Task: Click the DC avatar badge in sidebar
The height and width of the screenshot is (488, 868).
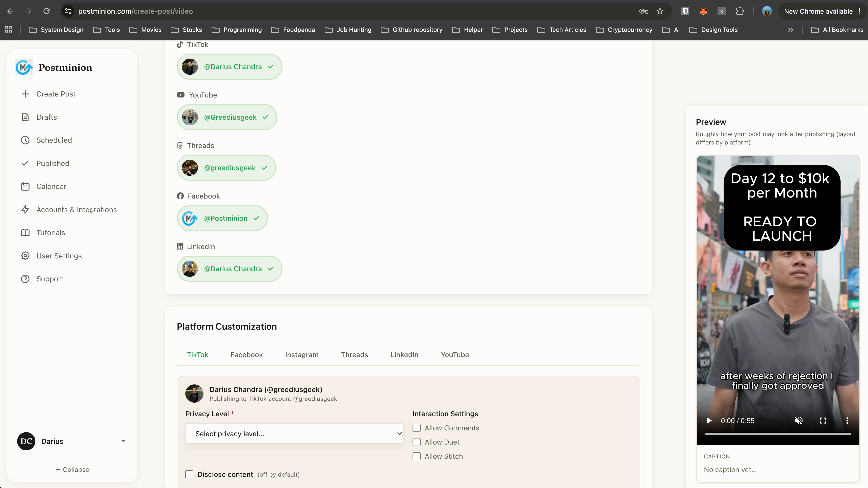Action: tap(26, 441)
